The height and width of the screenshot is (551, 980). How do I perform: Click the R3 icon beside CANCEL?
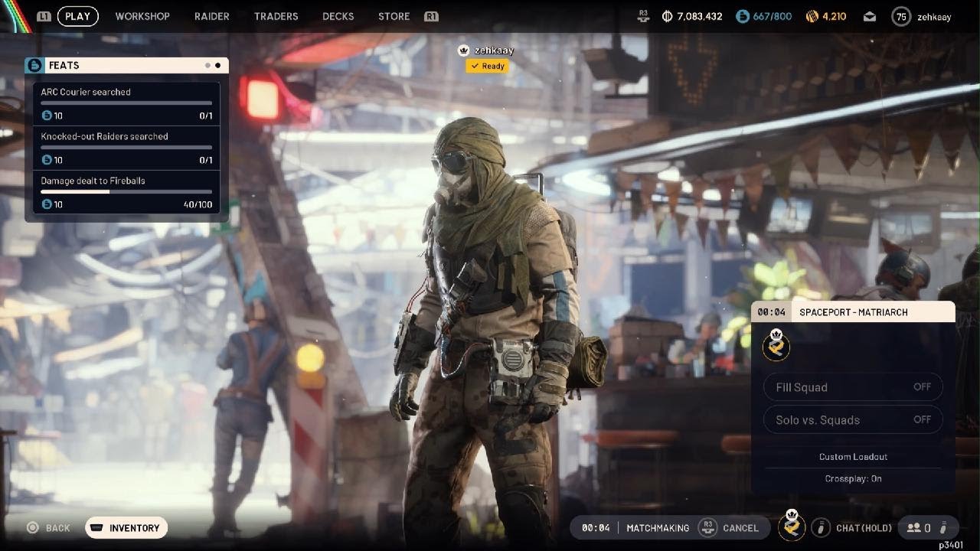[707, 527]
